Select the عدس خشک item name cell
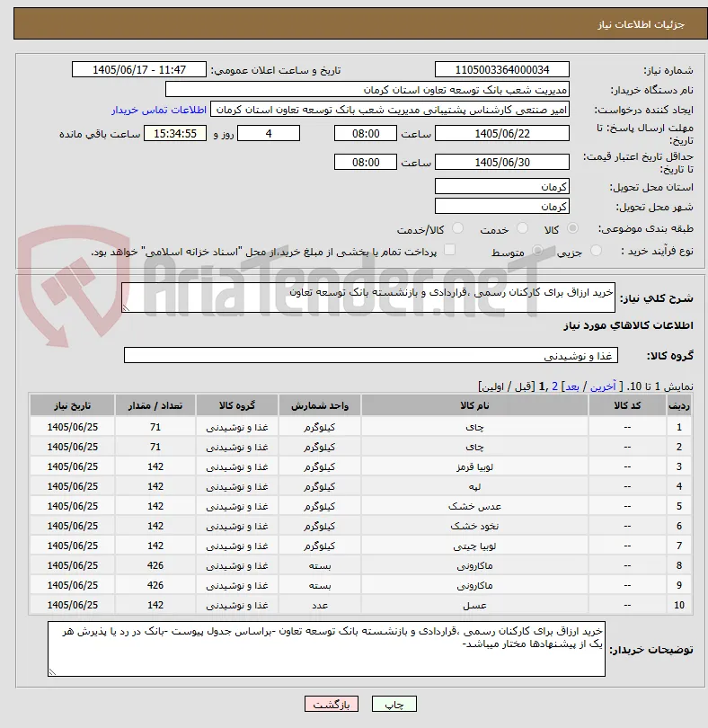This screenshot has width=708, height=728. coord(474,506)
